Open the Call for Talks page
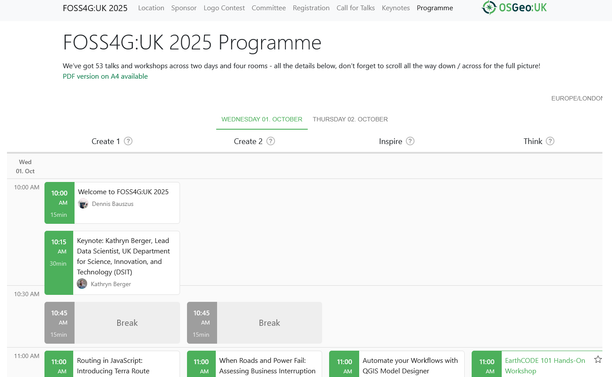 (x=356, y=8)
